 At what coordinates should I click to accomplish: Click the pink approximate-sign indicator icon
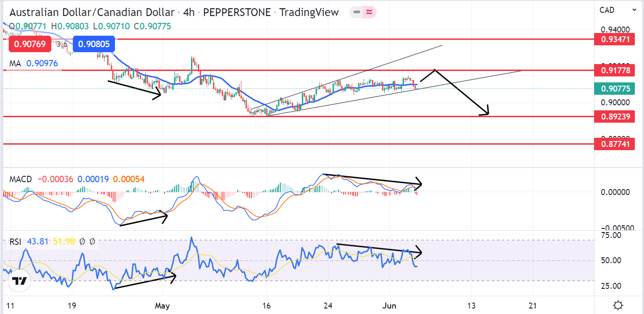[x=369, y=12]
